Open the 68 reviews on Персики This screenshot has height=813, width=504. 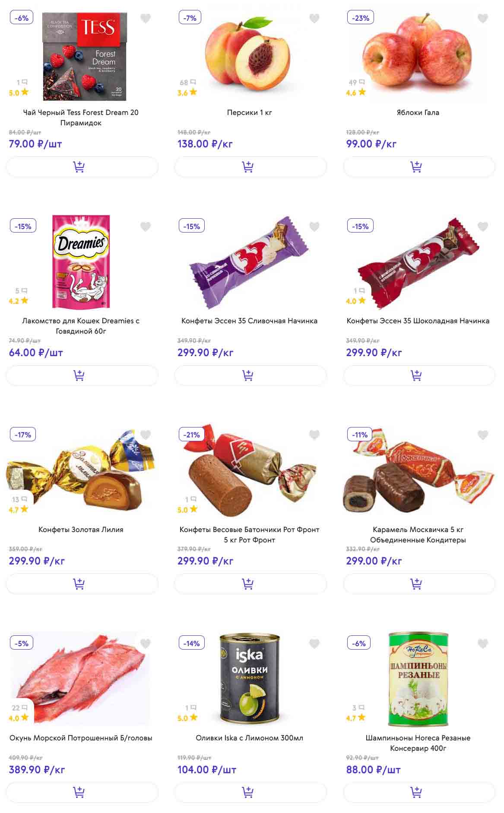click(x=188, y=82)
